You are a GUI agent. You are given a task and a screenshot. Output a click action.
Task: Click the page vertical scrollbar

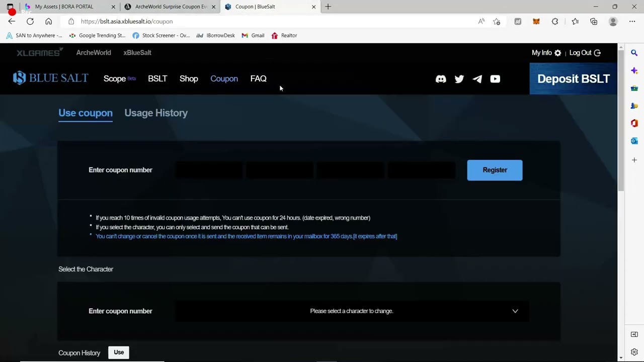point(621,121)
